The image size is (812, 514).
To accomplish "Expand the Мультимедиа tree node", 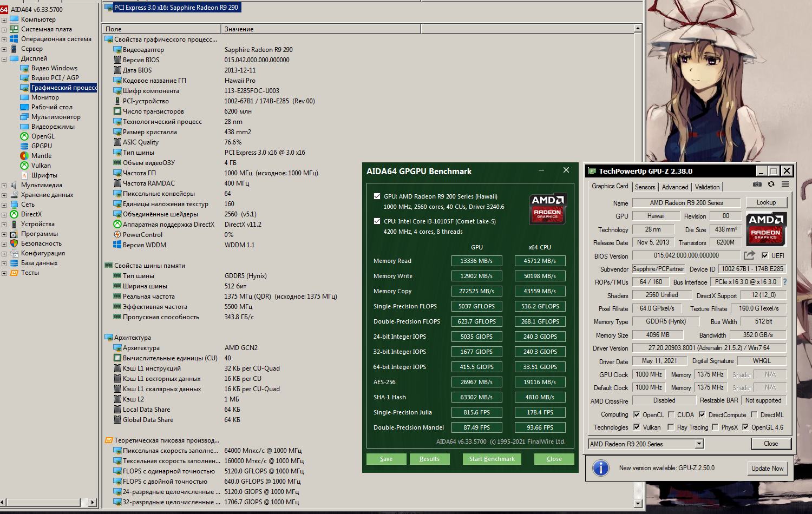I will click(4, 185).
